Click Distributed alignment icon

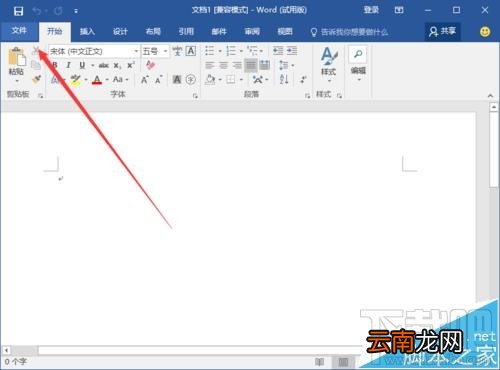pos(264,65)
